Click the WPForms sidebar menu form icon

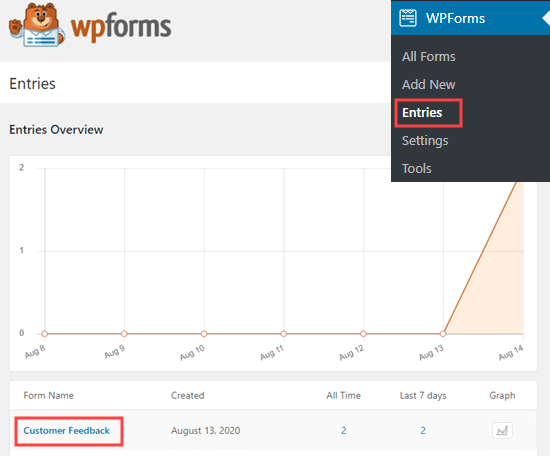[408, 18]
